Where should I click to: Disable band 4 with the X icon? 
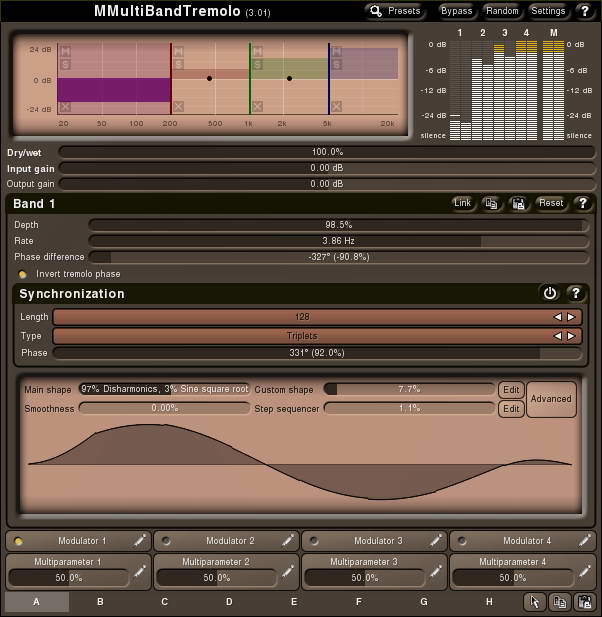337,107
